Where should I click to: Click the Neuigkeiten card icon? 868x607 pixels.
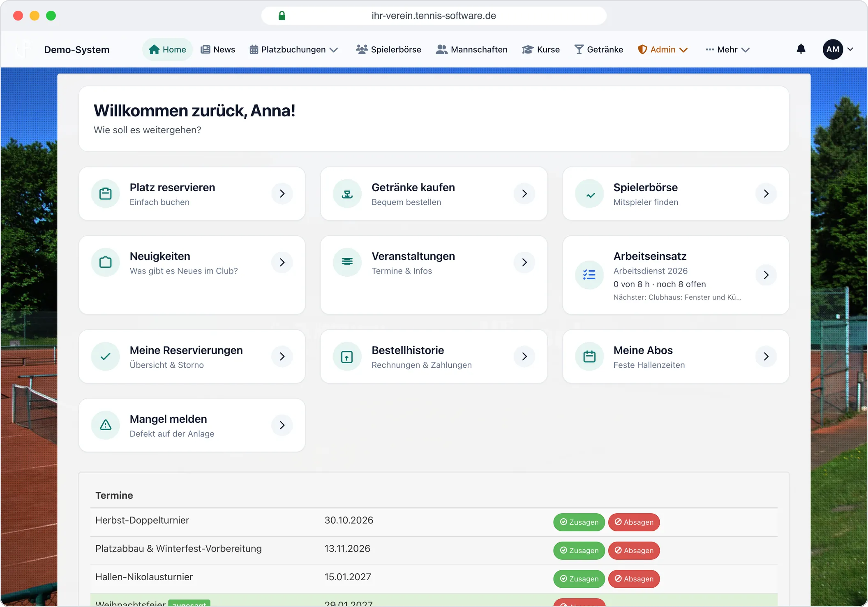[x=106, y=262]
